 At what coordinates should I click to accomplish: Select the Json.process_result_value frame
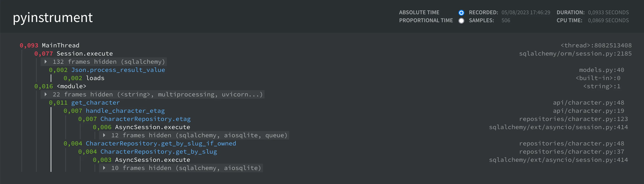[118, 70]
